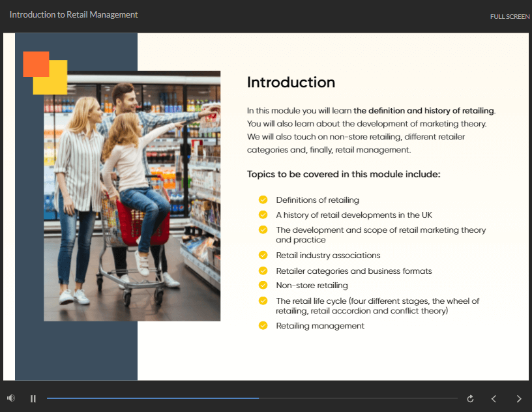The width and height of the screenshot is (532, 412).
Task: Select the 'Introduction' heading
Action: click(291, 82)
